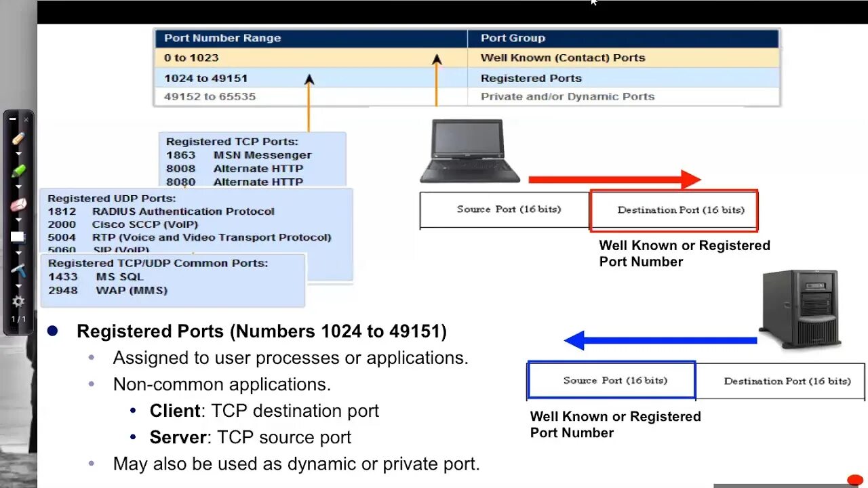The image size is (868, 488).
Task: Open annotation toolbar settings gear
Action: [18, 302]
